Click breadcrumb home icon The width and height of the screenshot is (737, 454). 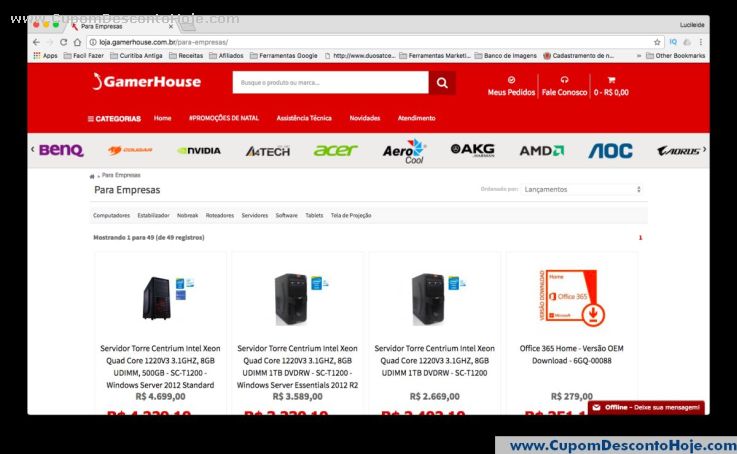tap(92, 176)
